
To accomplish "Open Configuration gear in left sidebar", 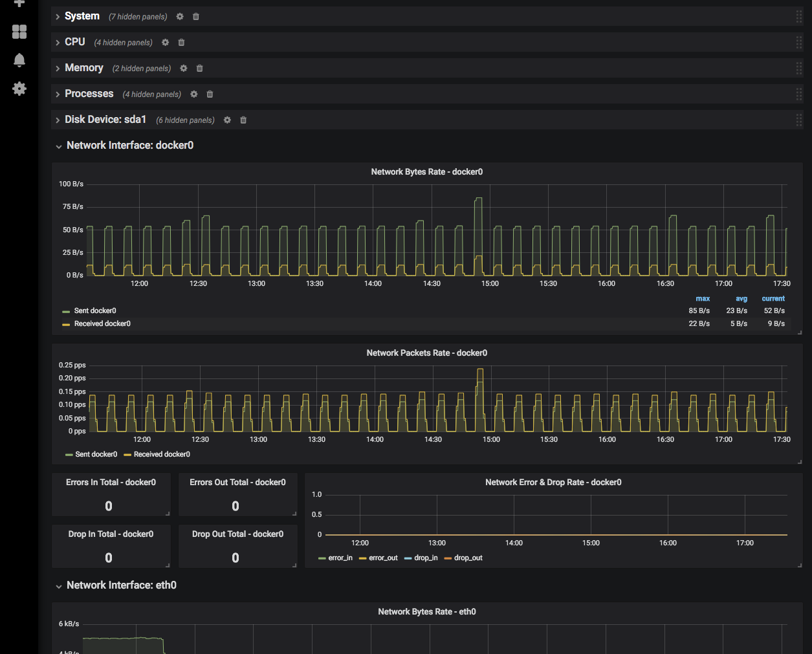I will [x=19, y=89].
